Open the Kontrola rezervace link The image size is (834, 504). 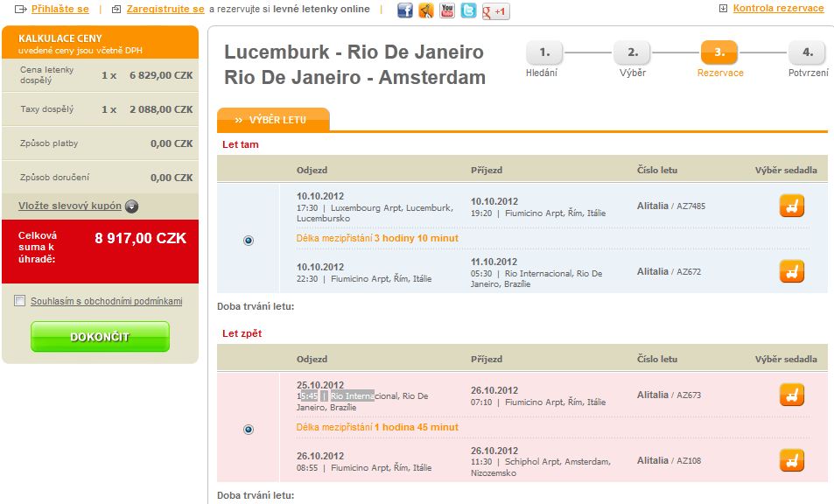778,8
